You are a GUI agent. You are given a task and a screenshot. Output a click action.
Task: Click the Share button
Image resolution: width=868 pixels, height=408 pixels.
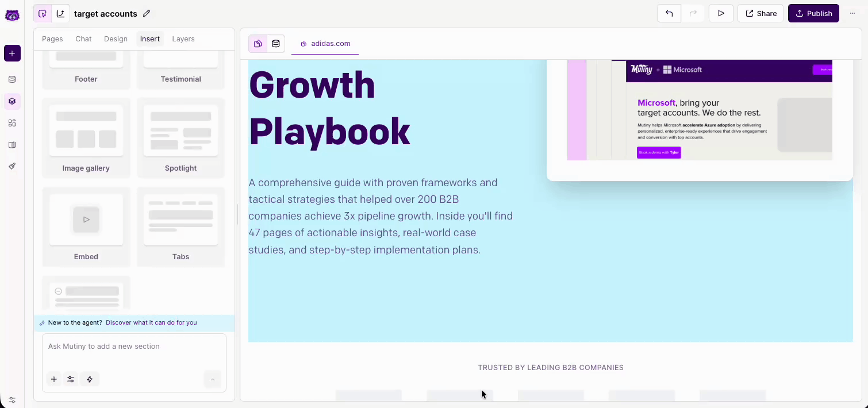761,14
